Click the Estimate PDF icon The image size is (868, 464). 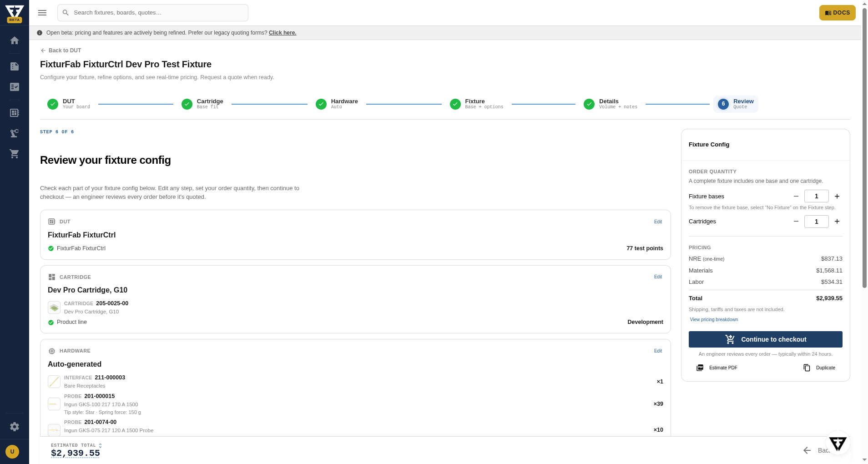pos(700,368)
